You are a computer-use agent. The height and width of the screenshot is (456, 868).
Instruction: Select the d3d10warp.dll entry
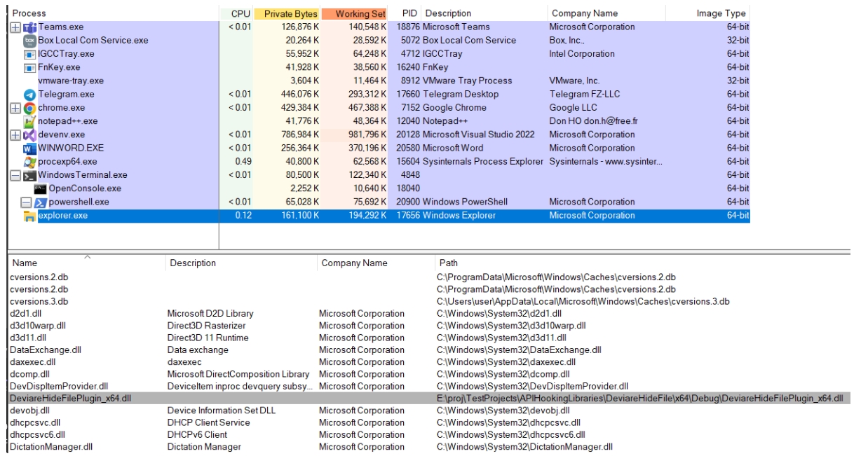point(38,326)
